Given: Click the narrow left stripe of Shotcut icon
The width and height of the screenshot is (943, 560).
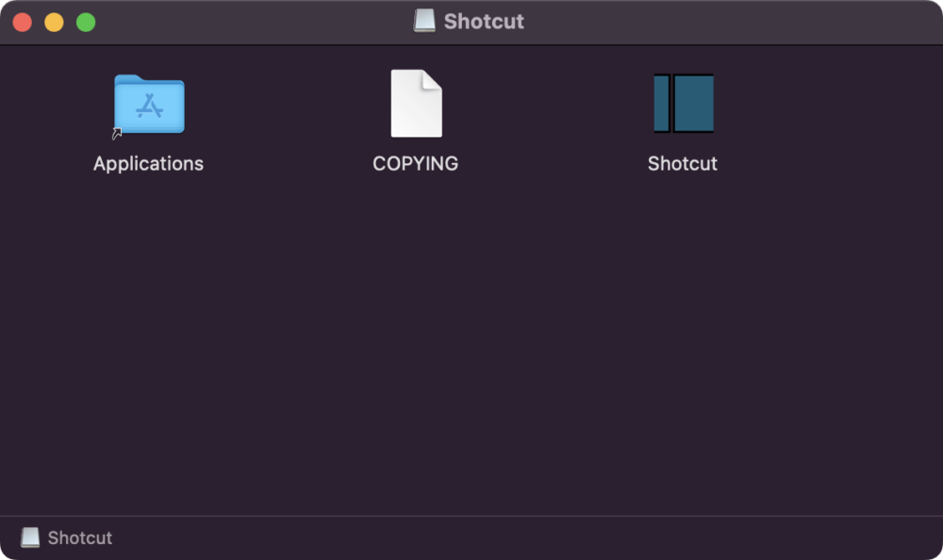Looking at the screenshot, I should click(662, 103).
